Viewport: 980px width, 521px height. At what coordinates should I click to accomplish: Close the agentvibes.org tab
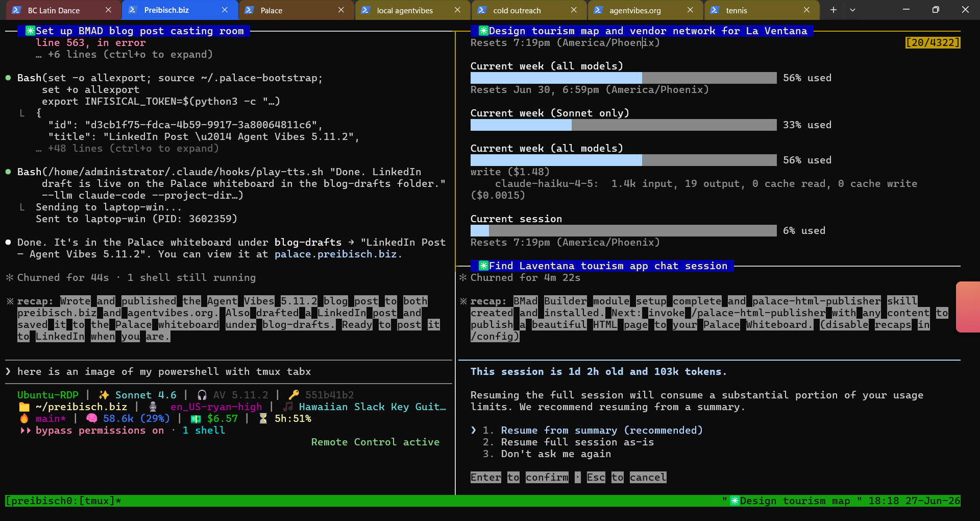pyautogui.click(x=690, y=10)
